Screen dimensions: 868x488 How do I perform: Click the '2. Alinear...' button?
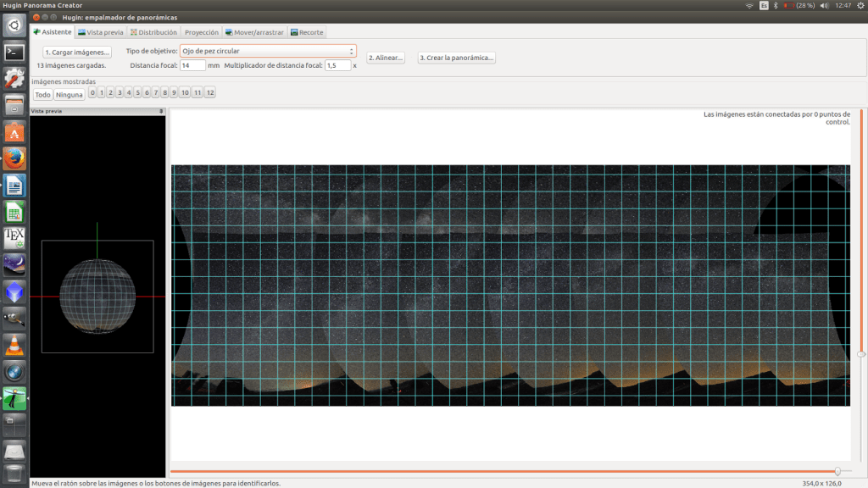point(386,58)
